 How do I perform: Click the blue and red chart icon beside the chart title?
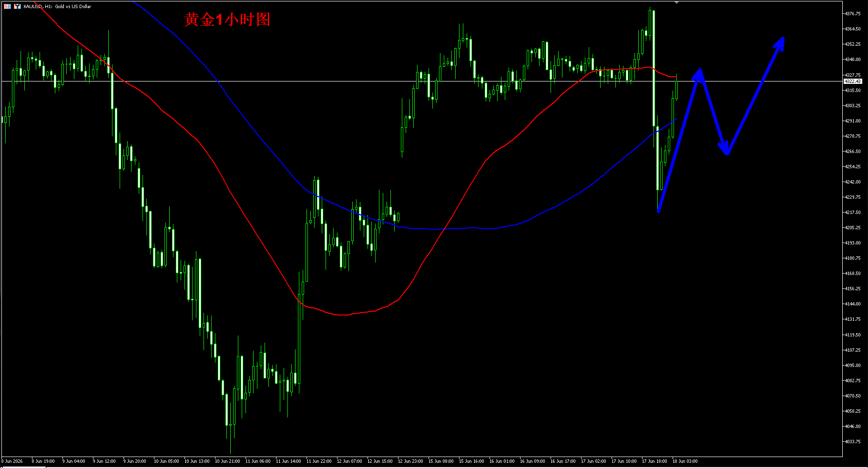[17, 6]
